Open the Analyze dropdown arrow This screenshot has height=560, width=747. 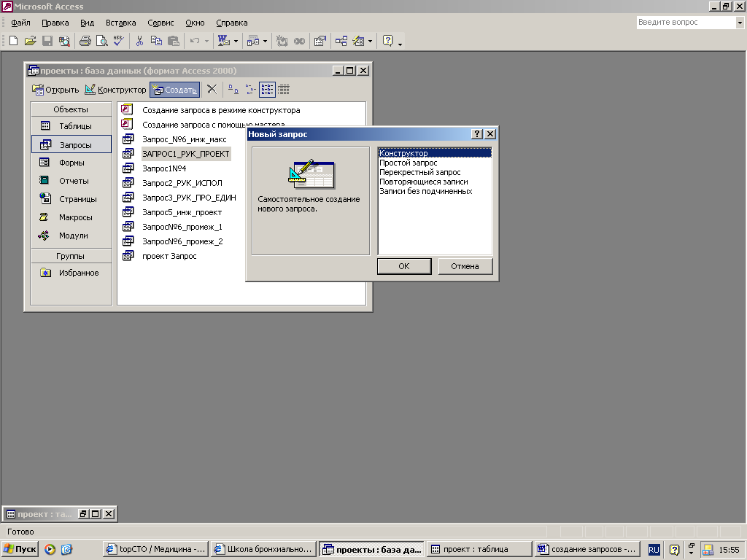pos(266,42)
